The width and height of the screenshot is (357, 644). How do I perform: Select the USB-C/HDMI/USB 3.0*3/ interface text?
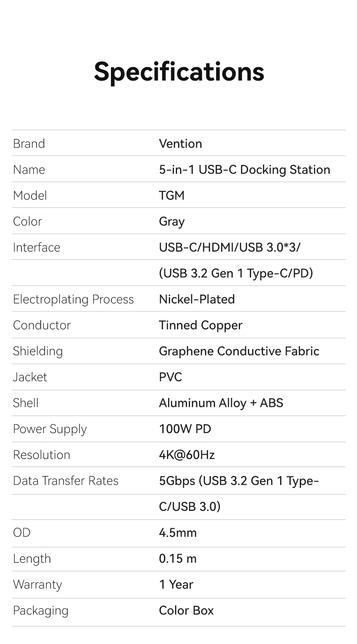[230, 247]
